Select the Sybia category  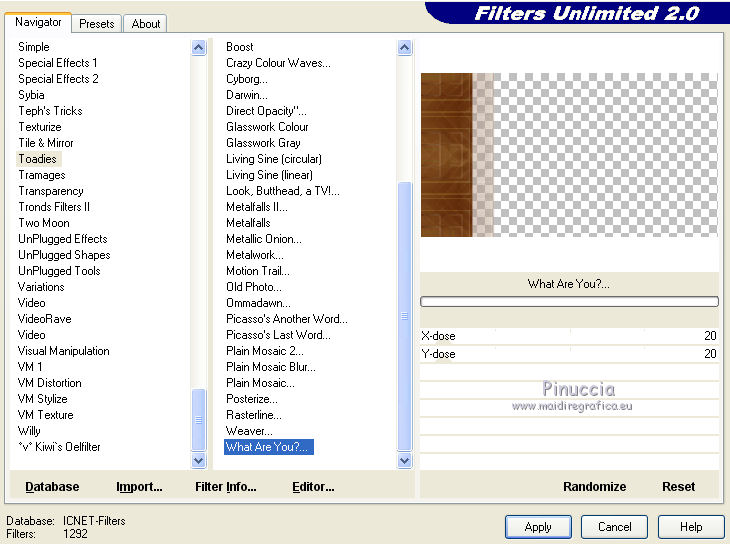point(31,95)
